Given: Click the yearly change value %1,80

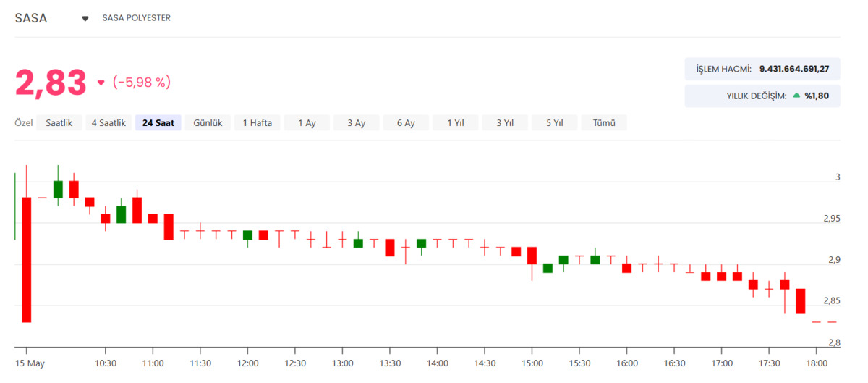Looking at the screenshot, I should tap(817, 96).
